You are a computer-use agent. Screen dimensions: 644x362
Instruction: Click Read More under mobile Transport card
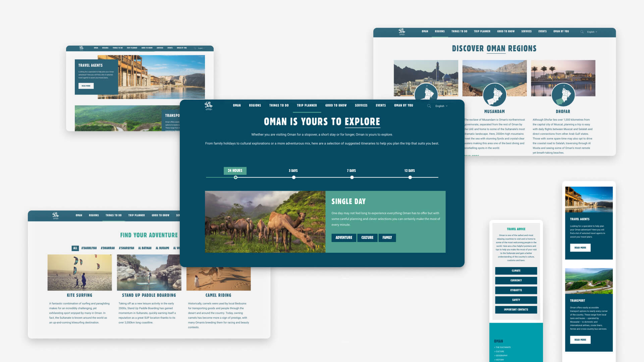pyautogui.click(x=580, y=340)
